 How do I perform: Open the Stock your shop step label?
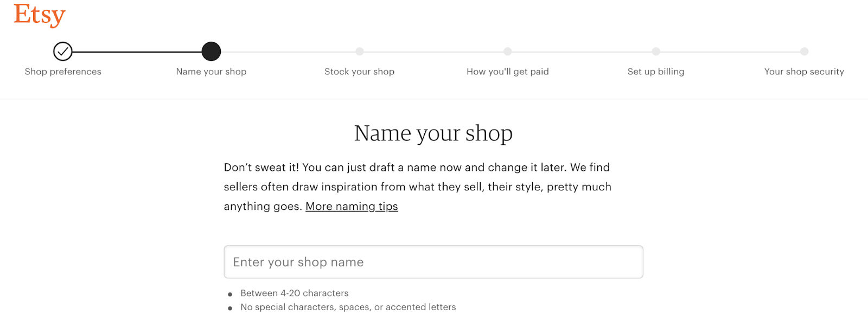(x=360, y=72)
